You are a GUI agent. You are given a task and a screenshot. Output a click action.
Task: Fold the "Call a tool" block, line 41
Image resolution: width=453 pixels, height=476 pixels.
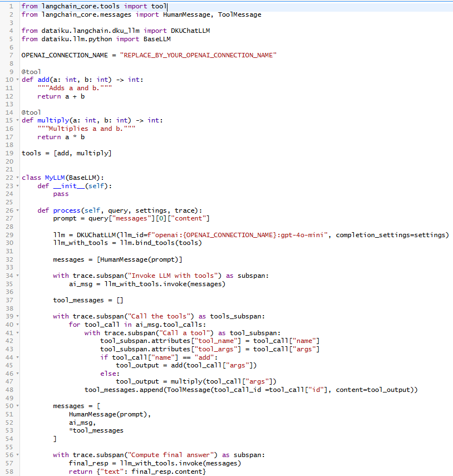18,333
